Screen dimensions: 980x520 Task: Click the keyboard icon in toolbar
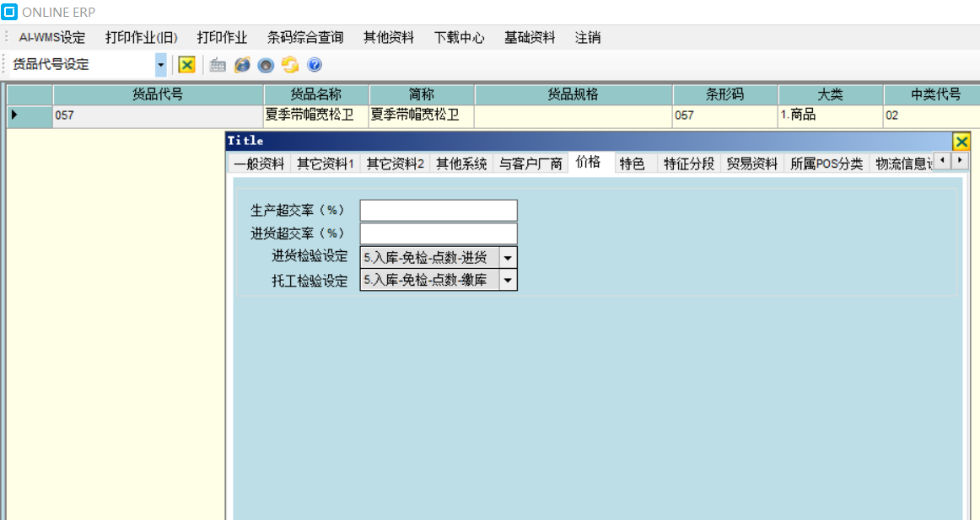[218, 65]
